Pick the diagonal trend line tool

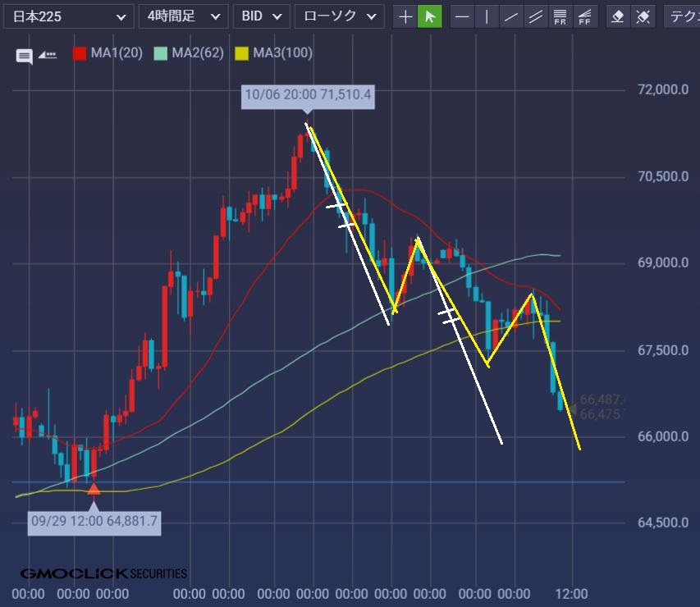[511, 17]
